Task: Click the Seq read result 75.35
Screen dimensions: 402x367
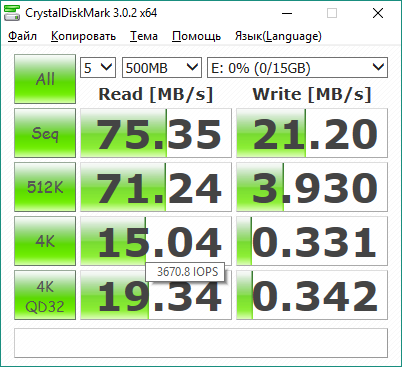Action: (x=156, y=133)
